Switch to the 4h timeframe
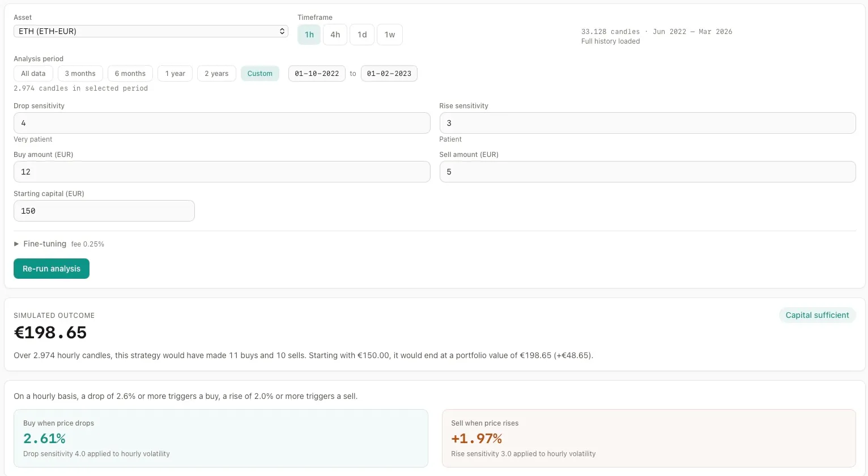The height and width of the screenshot is (476, 868). click(335, 34)
